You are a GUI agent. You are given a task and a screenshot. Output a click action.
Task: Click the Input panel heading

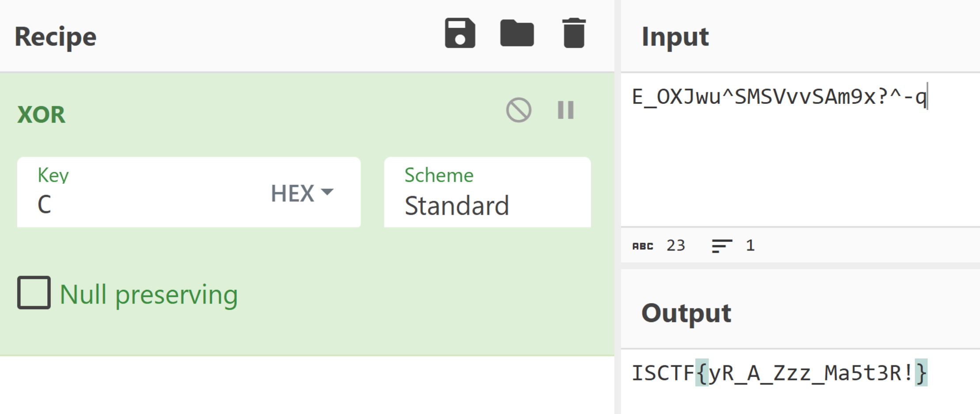point(675,36)
